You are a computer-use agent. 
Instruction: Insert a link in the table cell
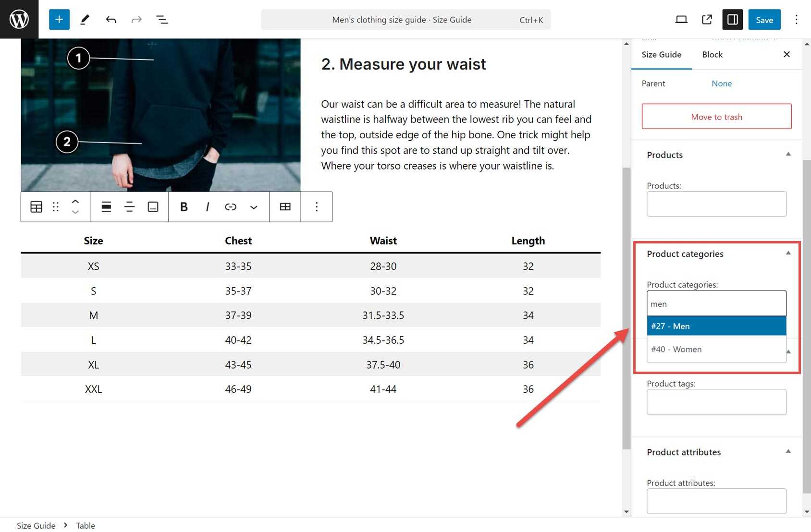click(231, 207)
